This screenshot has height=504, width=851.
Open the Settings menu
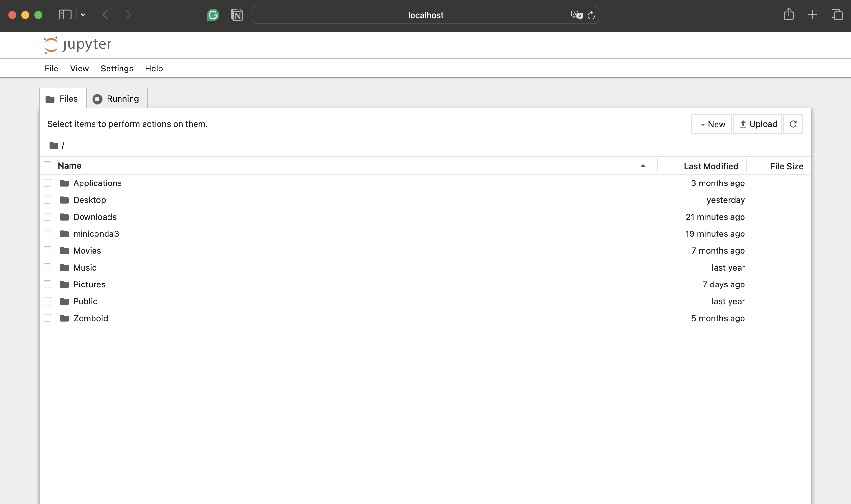pos(117,68)
